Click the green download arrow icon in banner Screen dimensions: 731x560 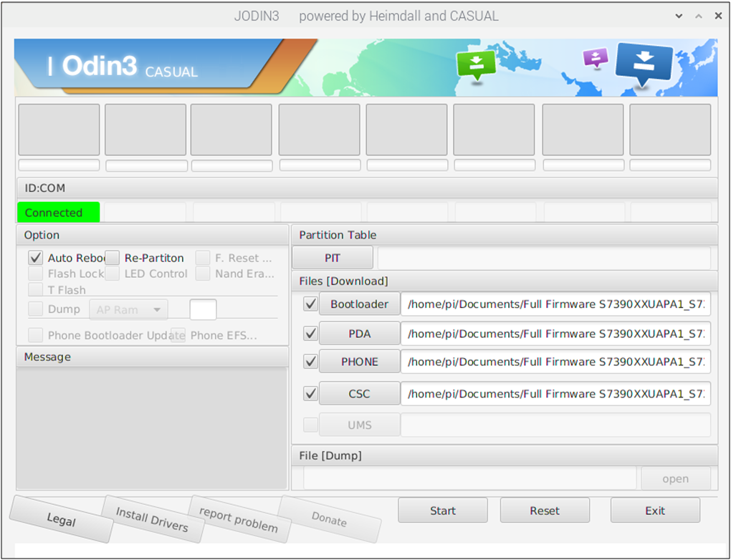click(x=476, y=65)
